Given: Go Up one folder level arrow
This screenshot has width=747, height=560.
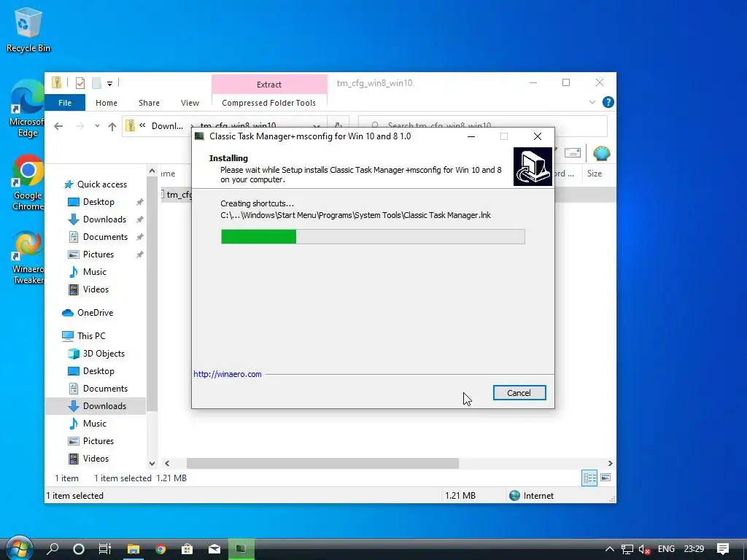Looking at the screenshot, I should click(x=112, y=126).
